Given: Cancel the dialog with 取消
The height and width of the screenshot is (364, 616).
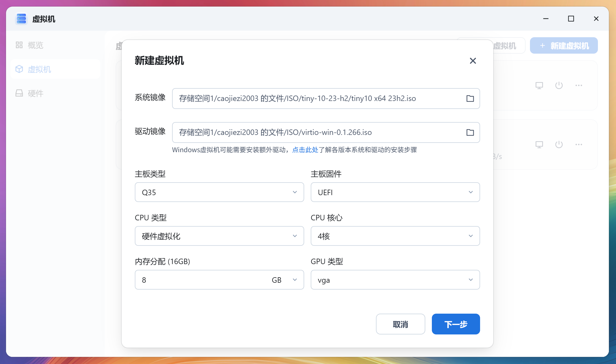Looking at the screenshot, I should click(x=400, y=324).
